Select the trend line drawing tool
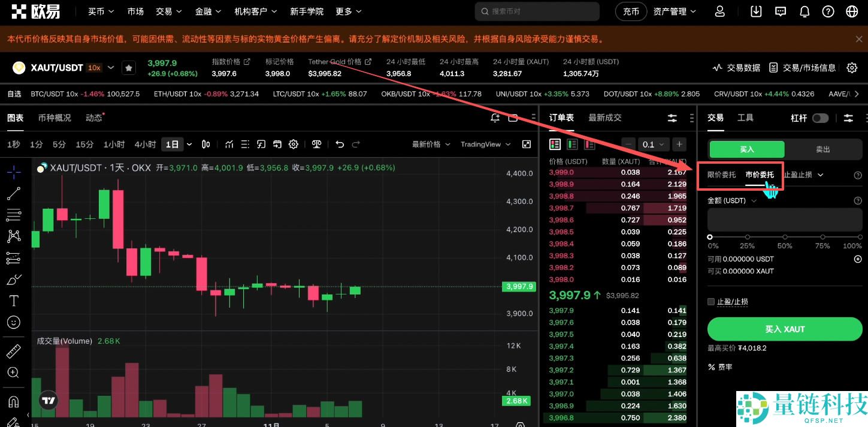The width and height of the screenshot is (868, 427). pos(13,193)
